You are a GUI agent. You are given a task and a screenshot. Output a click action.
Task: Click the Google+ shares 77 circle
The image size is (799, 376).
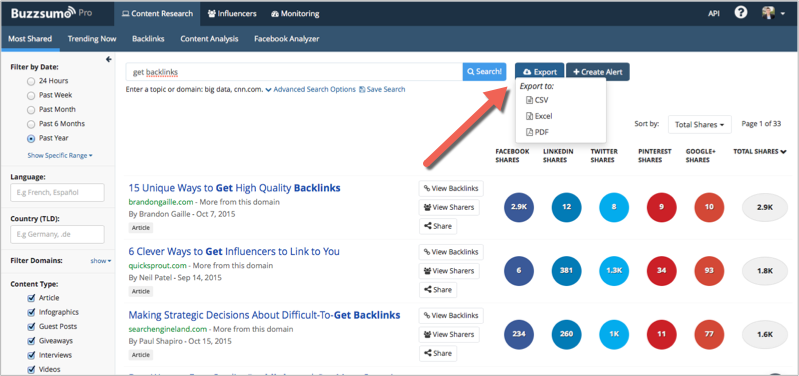(x=709, y=334)
